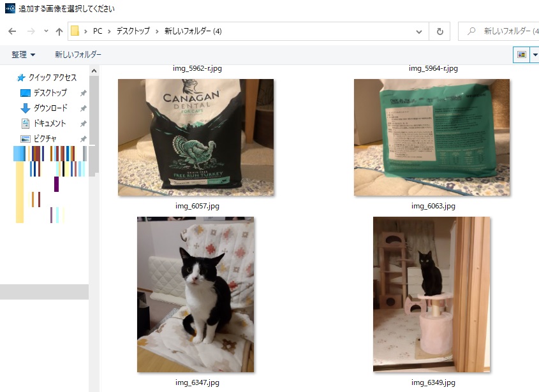Click the ダウンロード blue arrow icon
539x392 pixels.
26,108
